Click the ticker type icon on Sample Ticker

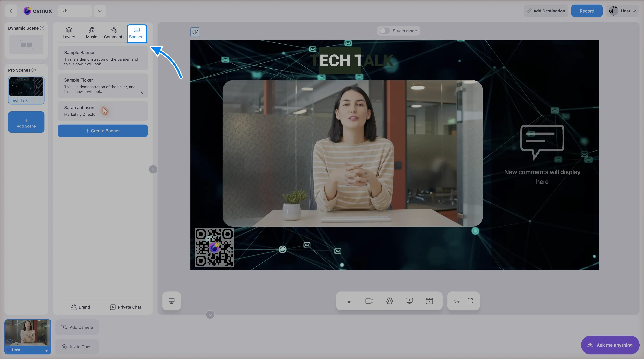(x=143, y=93)
